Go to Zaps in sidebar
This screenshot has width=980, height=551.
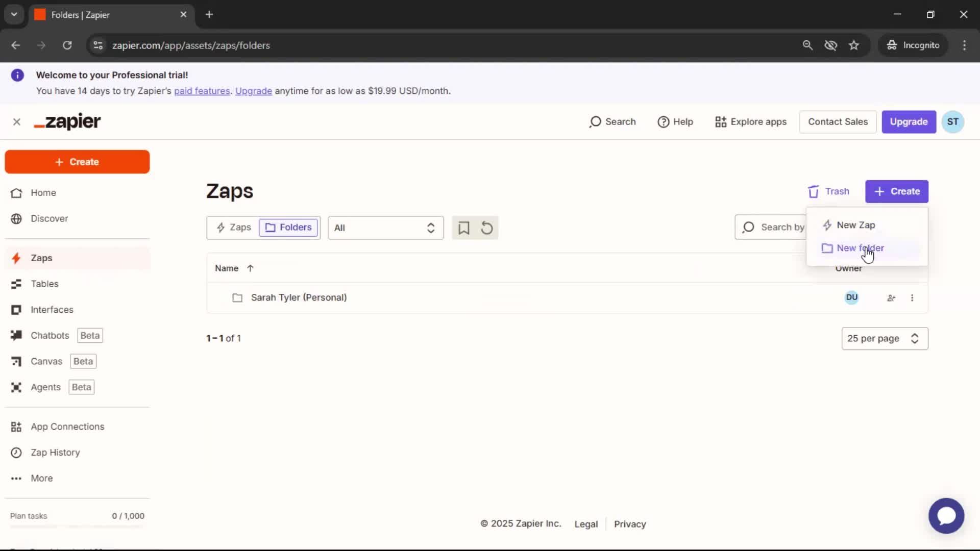(x=77, y=258)
